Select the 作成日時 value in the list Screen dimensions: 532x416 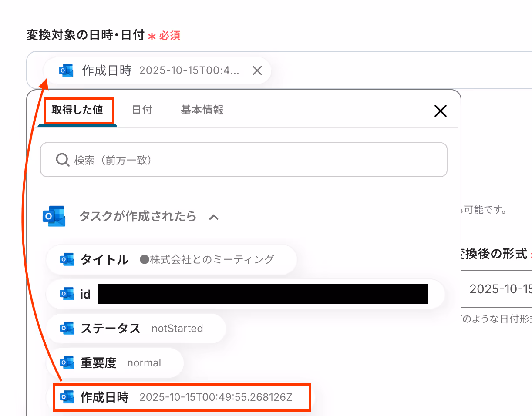coord(181,397)
